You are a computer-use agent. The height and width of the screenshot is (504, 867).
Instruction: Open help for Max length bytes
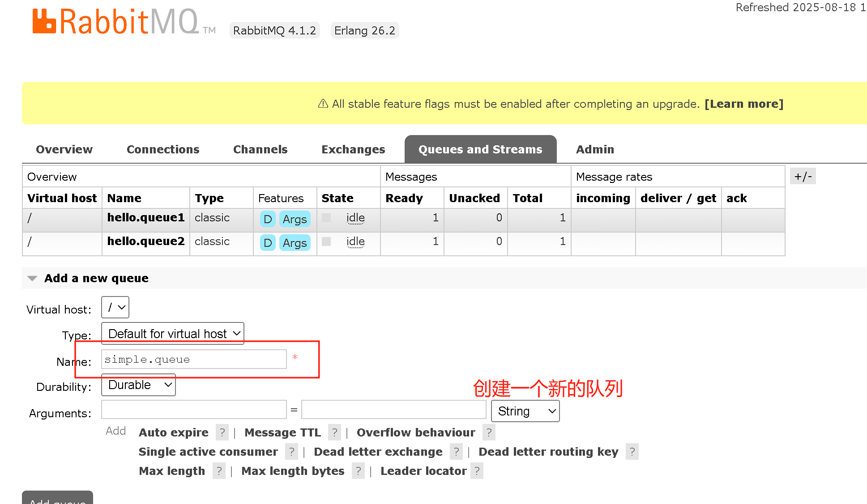coord(358,471)
